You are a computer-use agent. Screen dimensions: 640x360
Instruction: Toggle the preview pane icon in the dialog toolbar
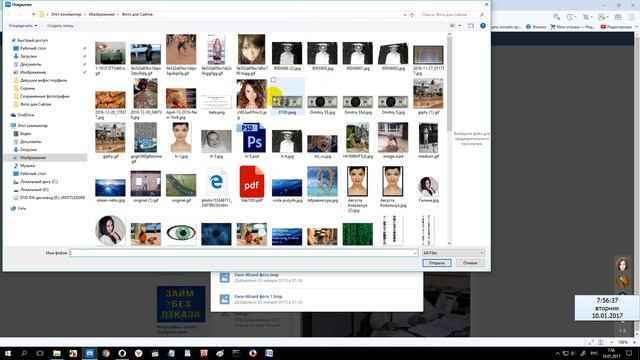point(471,26)
